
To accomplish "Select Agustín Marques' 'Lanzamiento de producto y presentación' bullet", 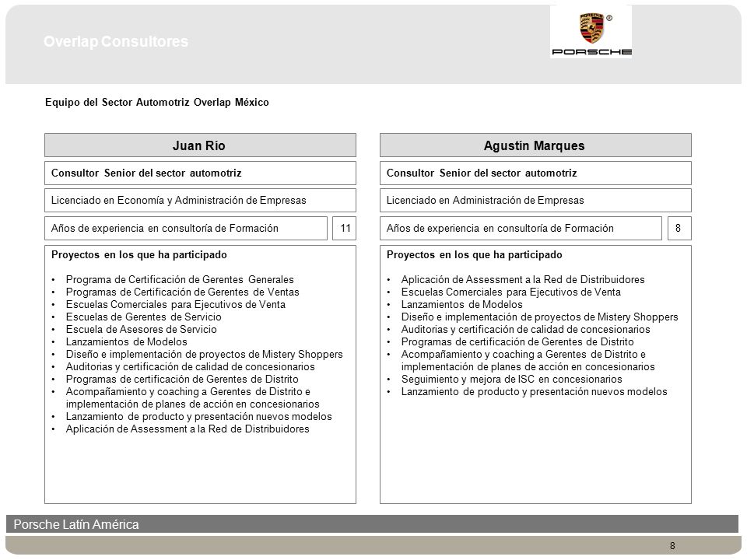I will coord(534,391).
